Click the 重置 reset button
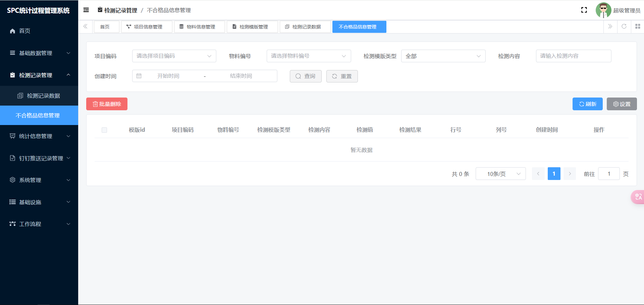 point(342,76)
